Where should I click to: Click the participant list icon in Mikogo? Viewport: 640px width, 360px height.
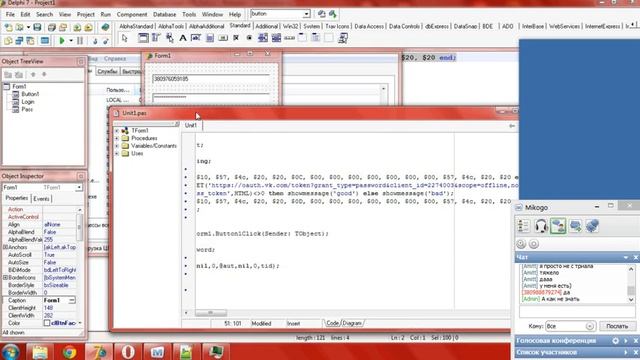coord(523,226)
